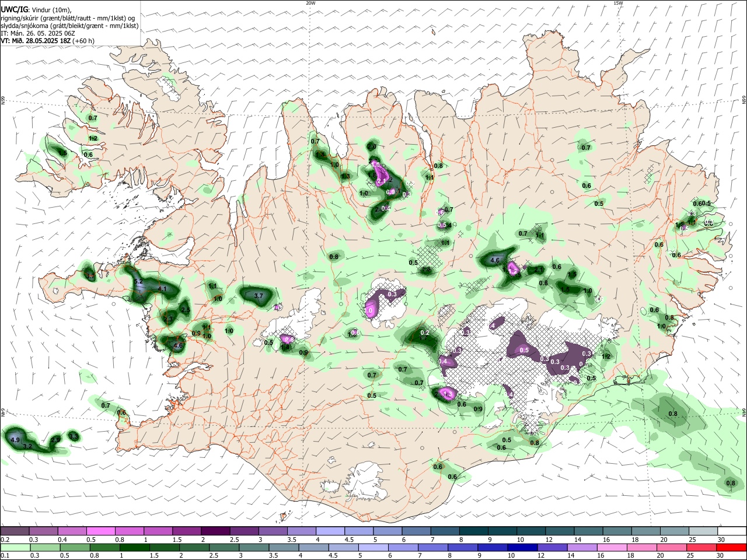Click the "VT: Mið. 28.05.2025 18Z" valid time

(x=36, y=41)
